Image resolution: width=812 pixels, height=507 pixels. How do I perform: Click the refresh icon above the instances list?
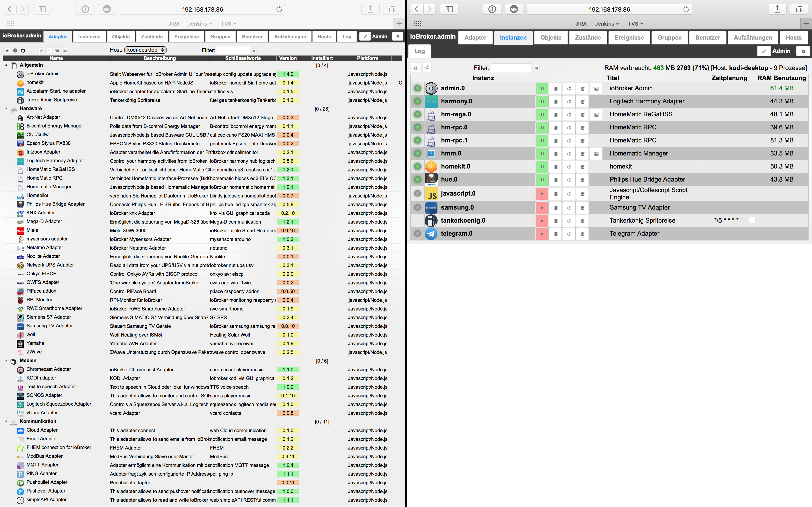tap(427, 68)
